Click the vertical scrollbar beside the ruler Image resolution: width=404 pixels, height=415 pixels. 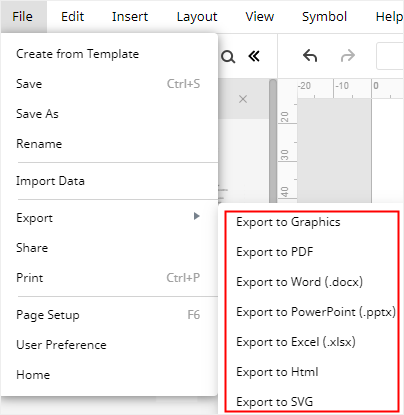[273, 141]
